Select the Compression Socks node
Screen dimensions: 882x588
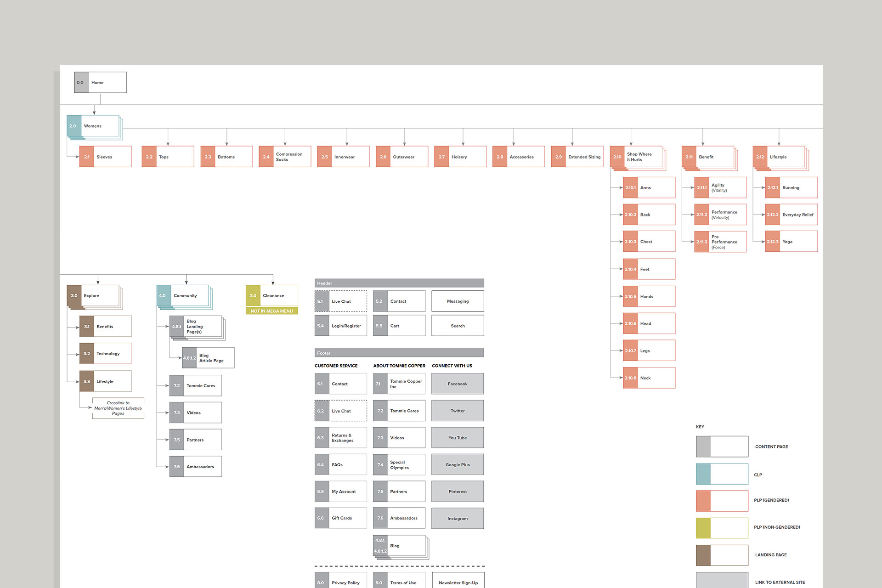pyautogui.click(x=285, y=157)
